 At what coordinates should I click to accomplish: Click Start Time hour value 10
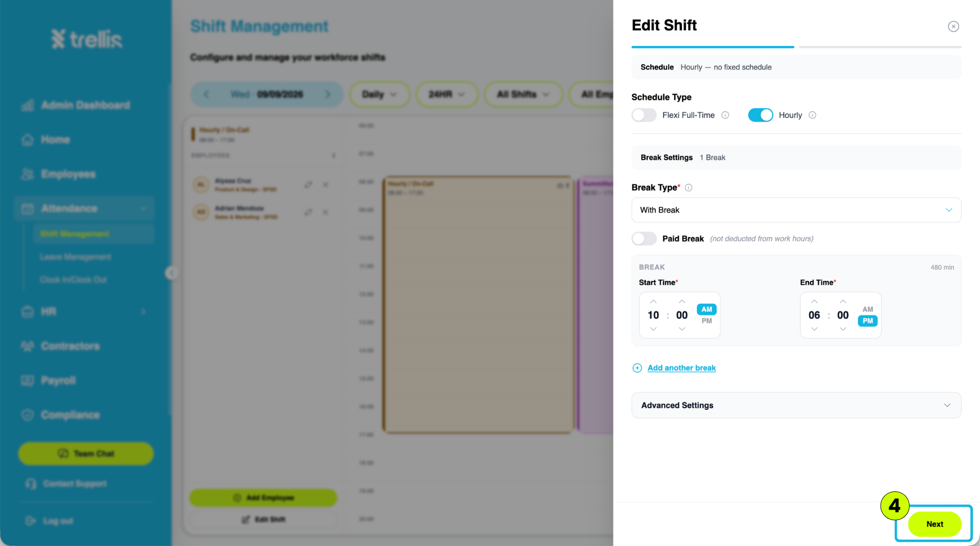tap(653, 315)
